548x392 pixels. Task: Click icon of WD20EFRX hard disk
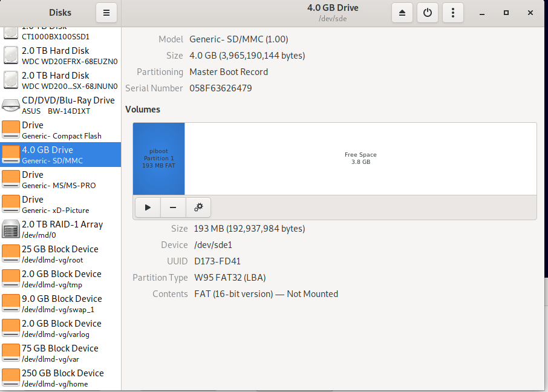click(11, 56)
